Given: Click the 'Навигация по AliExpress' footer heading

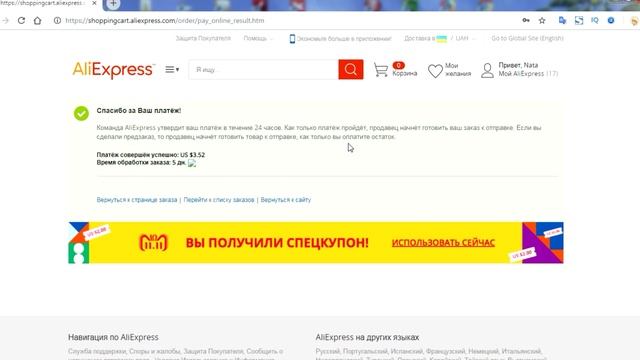Looking at the screenshot, I should (113, 338).
